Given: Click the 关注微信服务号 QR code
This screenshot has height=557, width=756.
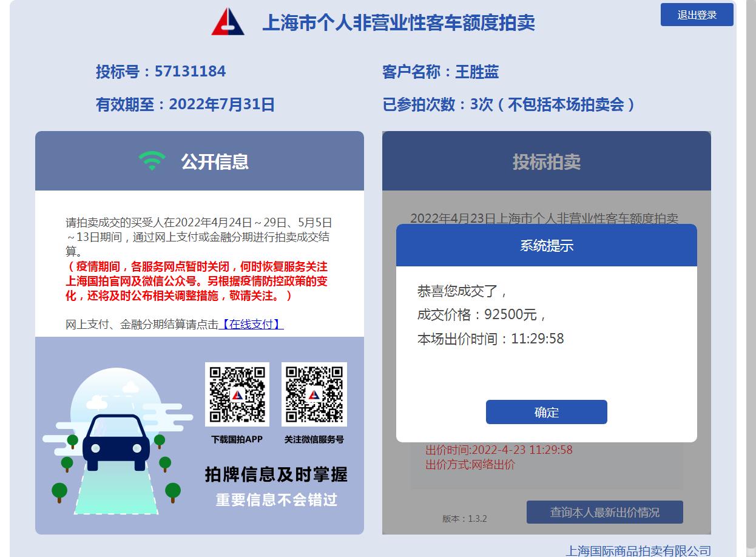Looking at the screenshot, I should point(314,394).
